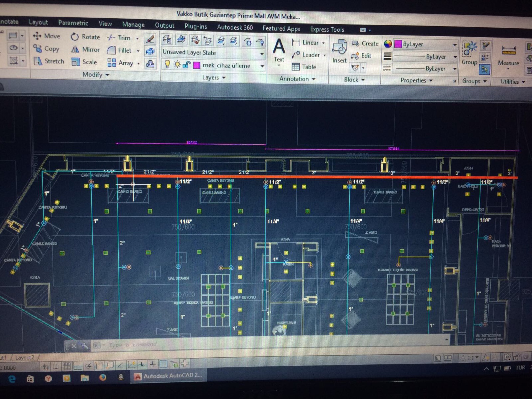The height and width of the screenshot is (399, 532).
Task: Click the Group Edit icon
Action: point(485,57)
